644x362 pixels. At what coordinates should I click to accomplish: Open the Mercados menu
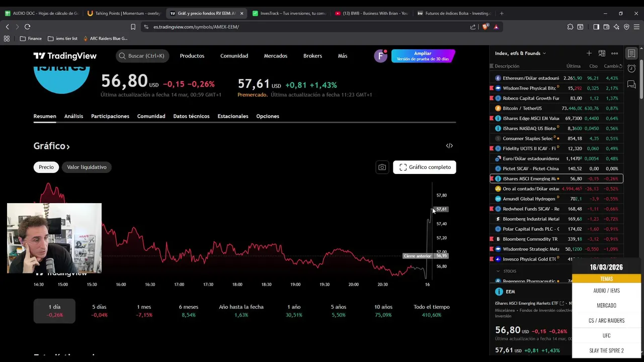276,56
